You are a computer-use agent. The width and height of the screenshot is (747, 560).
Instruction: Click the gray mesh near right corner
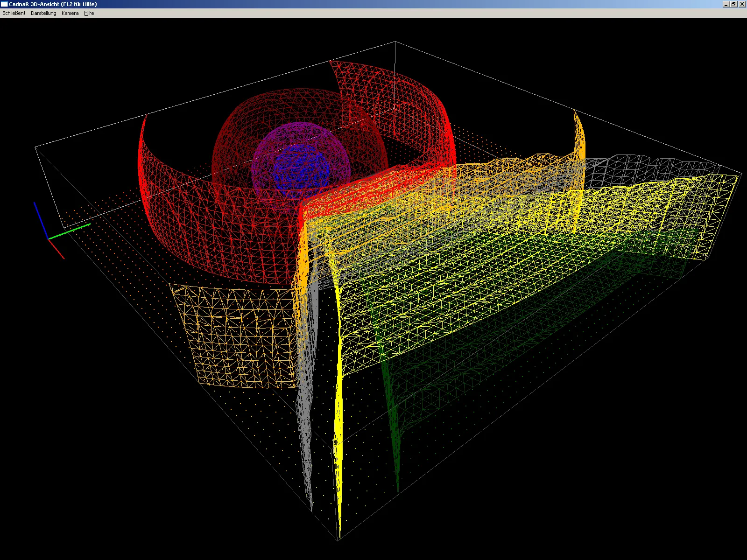click(x=654, y=164)
